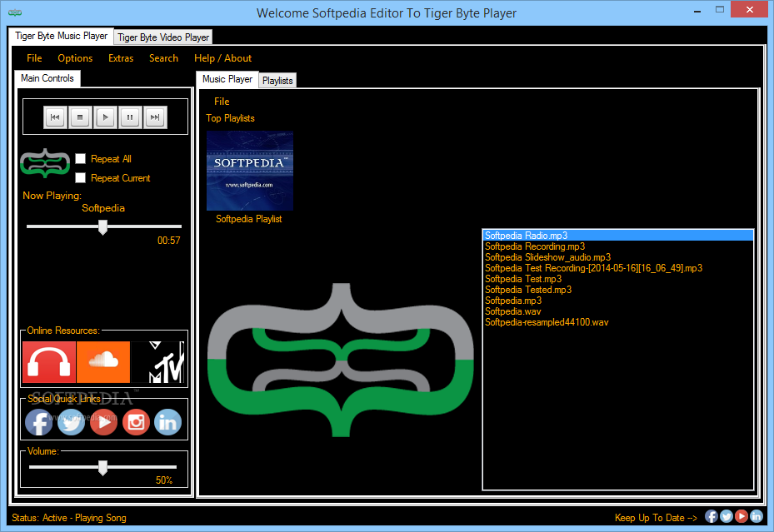Select the Main Controls tab
The image size is (774, 532).
tap(47, 78)
